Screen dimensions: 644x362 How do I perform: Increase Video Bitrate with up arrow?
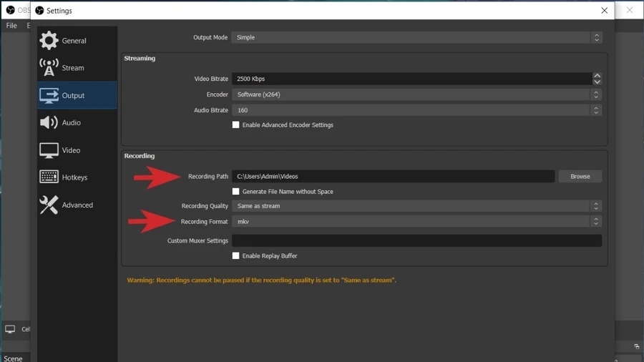[597, 76]
